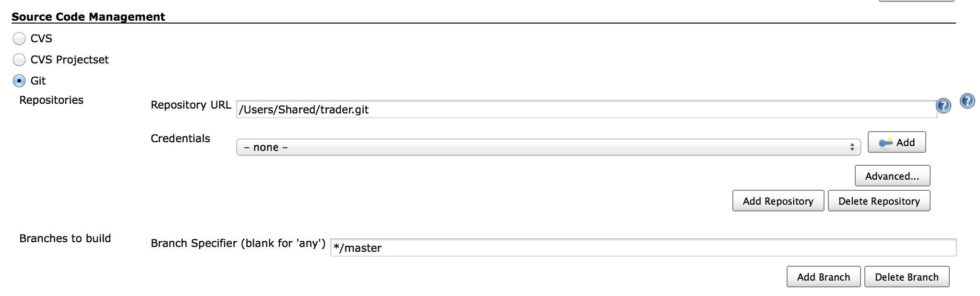
Task: Expand the Advanced repository options
Action: (x=892, y=176)
